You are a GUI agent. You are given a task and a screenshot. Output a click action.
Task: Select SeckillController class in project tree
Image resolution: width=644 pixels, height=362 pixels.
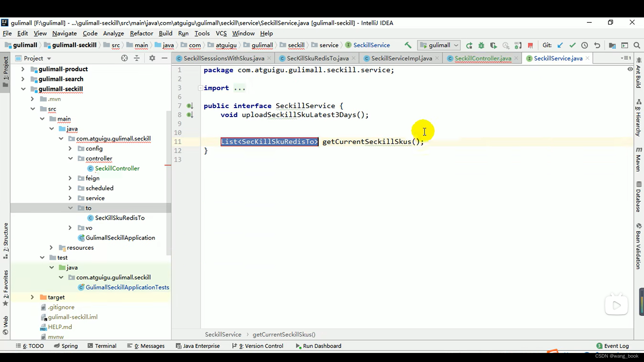(x=117, y=169)
